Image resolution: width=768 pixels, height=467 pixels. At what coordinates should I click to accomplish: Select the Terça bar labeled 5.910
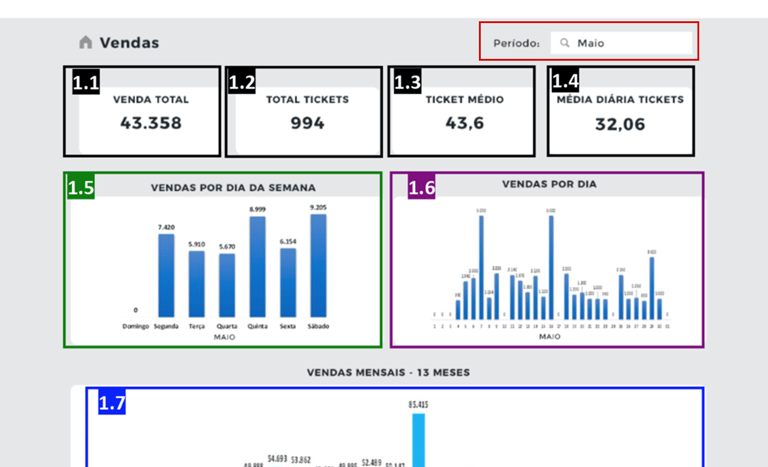pyautogui.click(x=196, y=284)
